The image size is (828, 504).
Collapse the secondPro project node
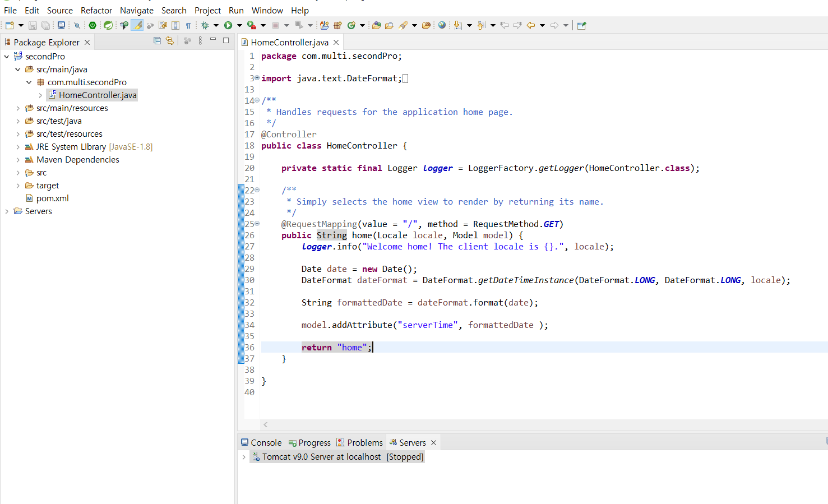(x=7, y=56)
